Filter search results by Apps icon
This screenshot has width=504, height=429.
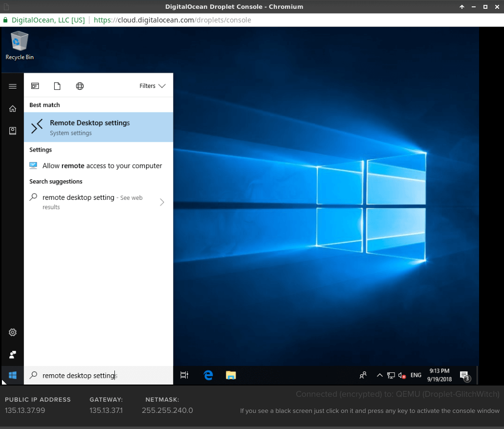[35, 86]
